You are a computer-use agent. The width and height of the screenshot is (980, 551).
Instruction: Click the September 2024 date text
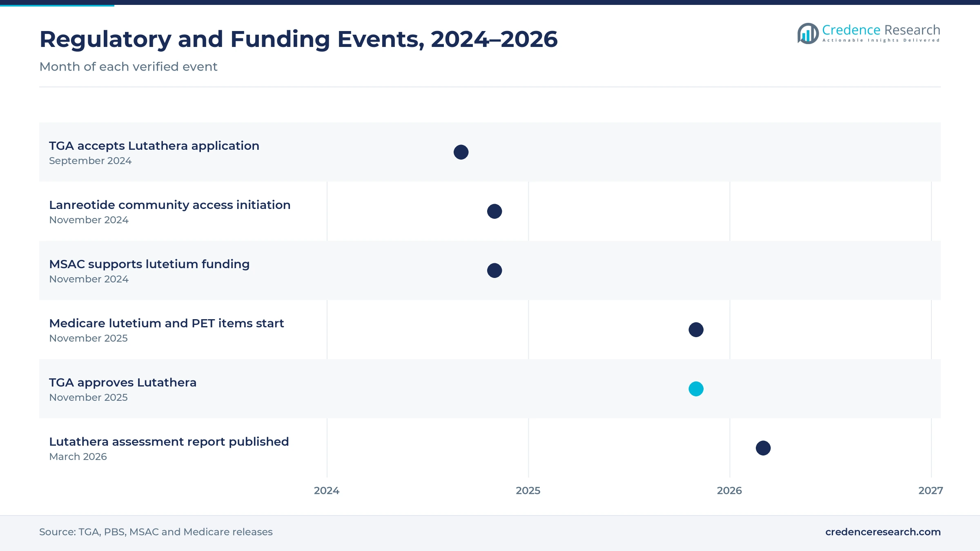[x=90, y=161]
